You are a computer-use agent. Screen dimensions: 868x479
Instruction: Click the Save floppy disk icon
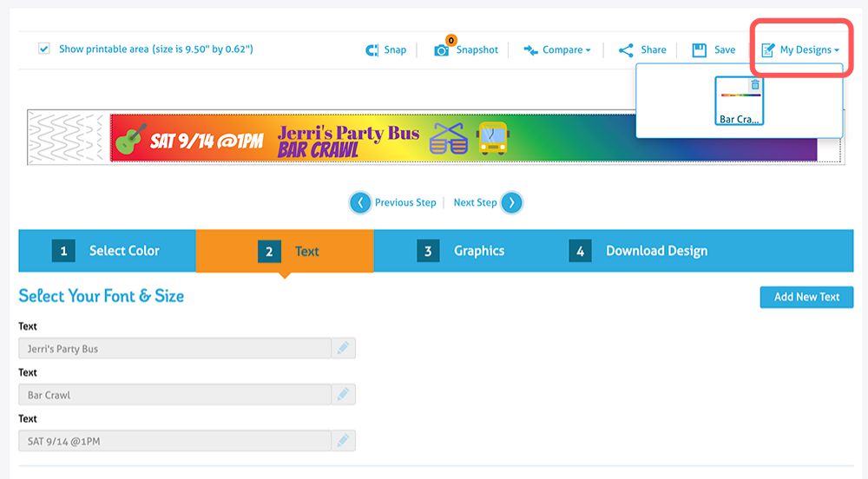click(x=700, y=50)
